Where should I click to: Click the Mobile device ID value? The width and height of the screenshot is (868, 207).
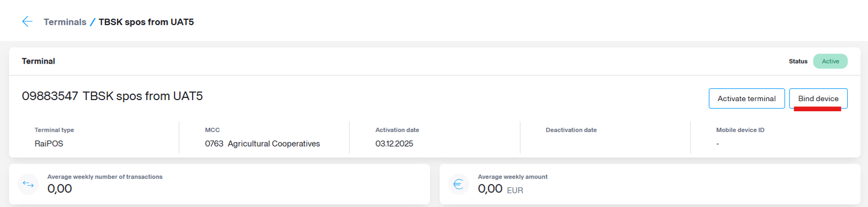(x=718, y=143)
